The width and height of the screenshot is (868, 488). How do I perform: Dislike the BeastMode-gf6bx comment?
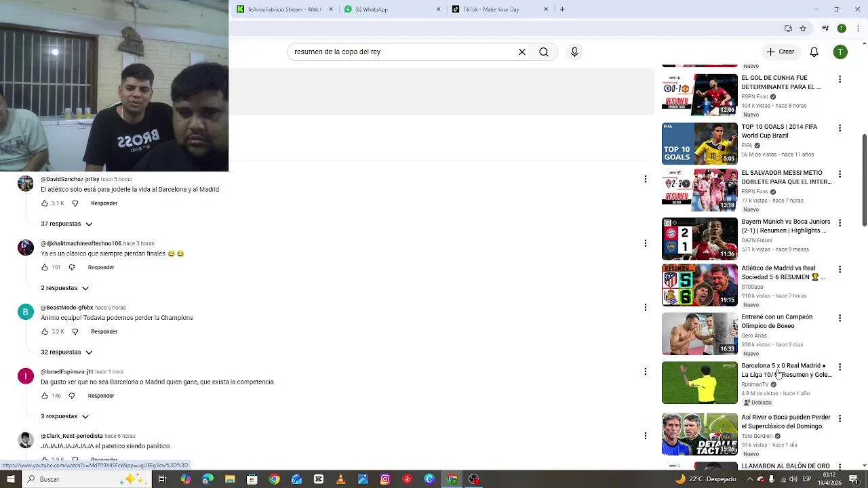(75, 331)
